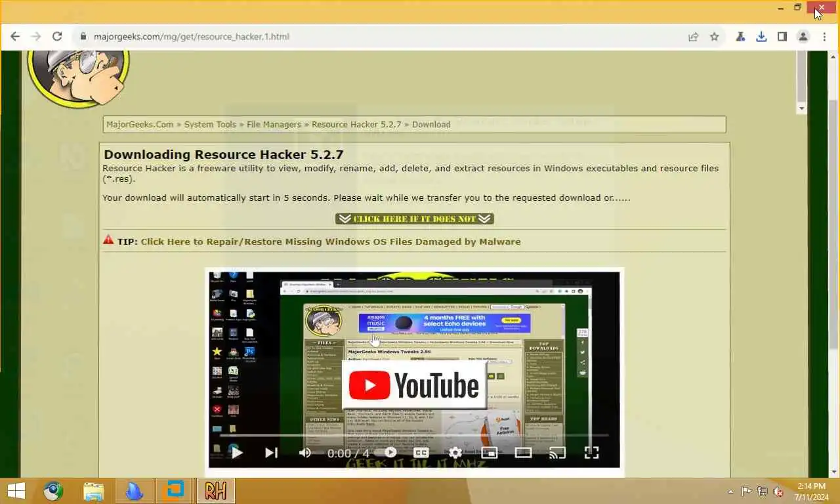Bookmark this page with the star icon
Image resolution: width=840 pixels, height=504 pixels.
coord(715,37)
